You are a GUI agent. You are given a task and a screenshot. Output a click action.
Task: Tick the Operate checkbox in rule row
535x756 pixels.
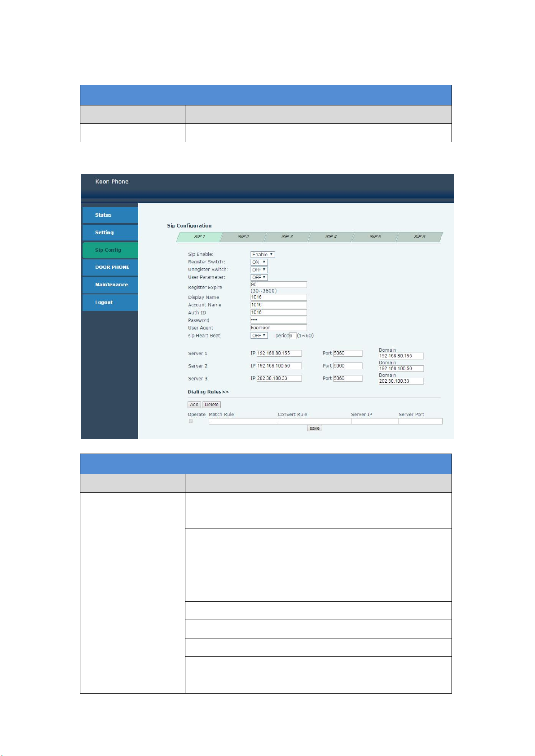(191, 421)
